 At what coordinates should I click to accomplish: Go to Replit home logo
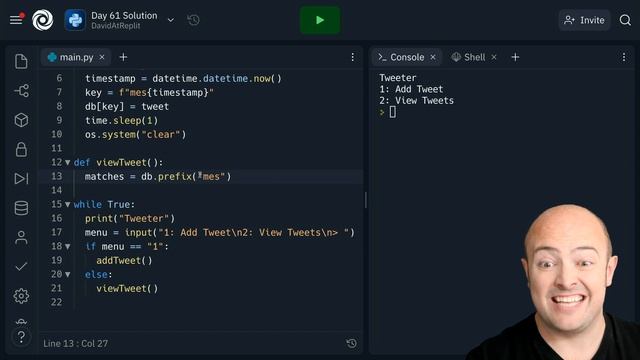[x=42, y=20]
